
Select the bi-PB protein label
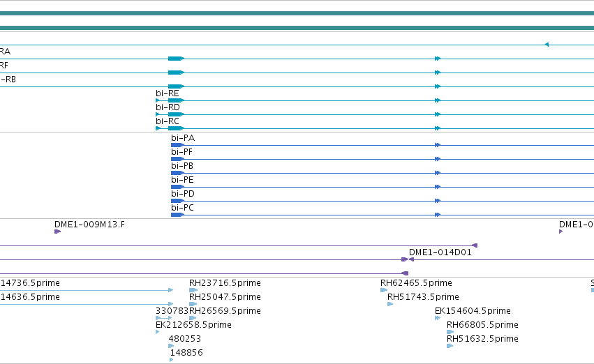182,166
